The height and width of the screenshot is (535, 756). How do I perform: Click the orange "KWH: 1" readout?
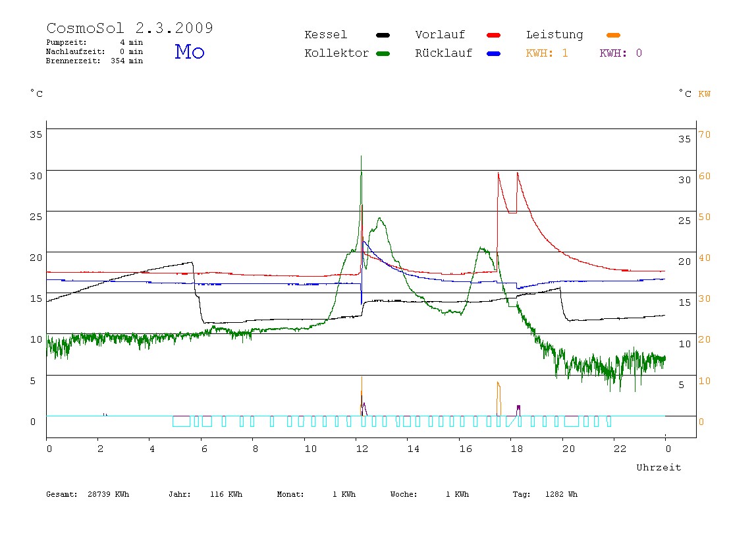[x=547, y=53]
